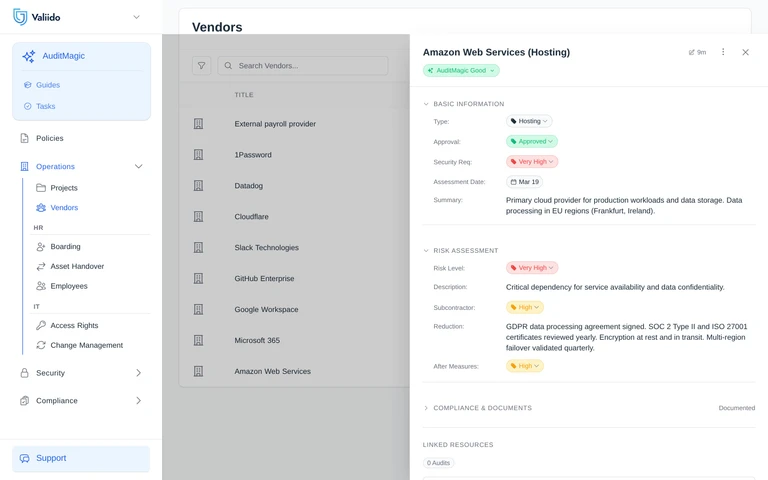This screenshot has height=480, width=768.
Task: Click the building icon beside Amazon Web Services
Action: [198, 371]
